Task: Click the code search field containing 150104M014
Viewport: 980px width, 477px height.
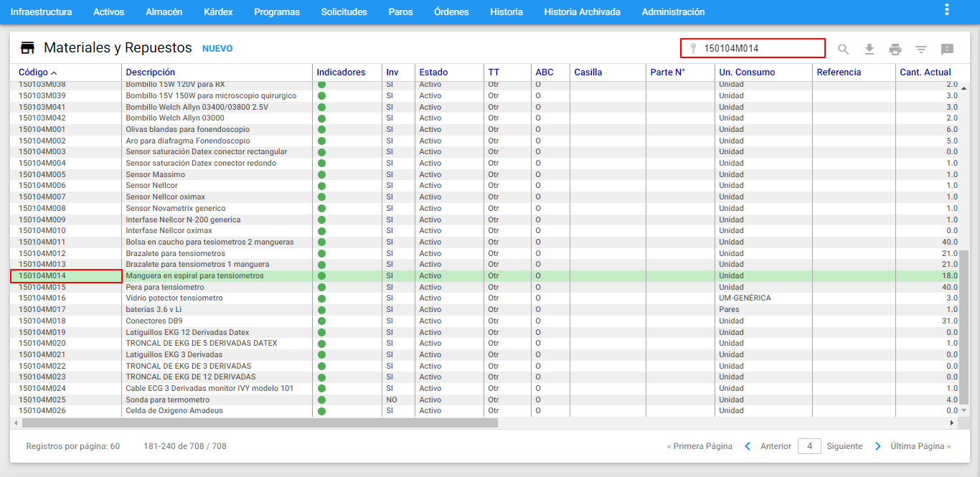Action: [x=753, y=48]
